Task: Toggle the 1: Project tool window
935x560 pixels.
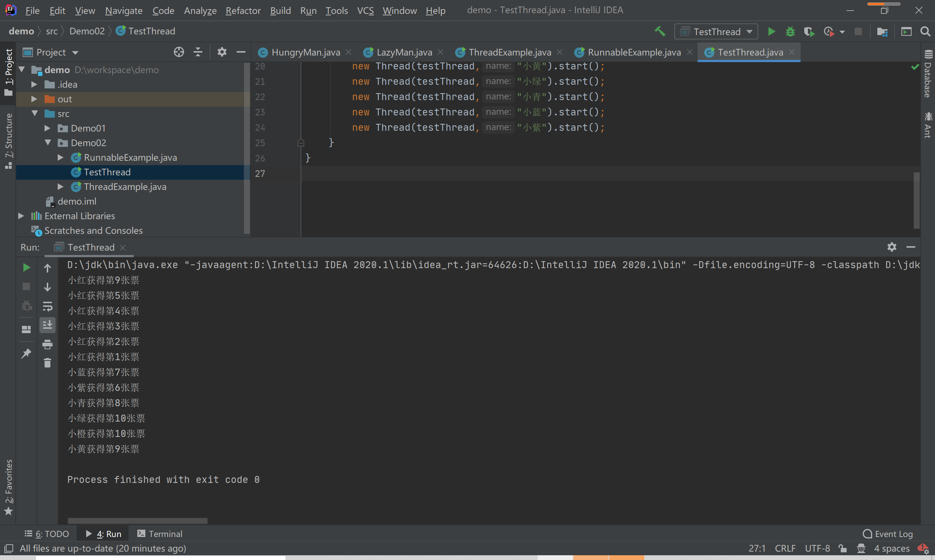Action: coord(8,72)
